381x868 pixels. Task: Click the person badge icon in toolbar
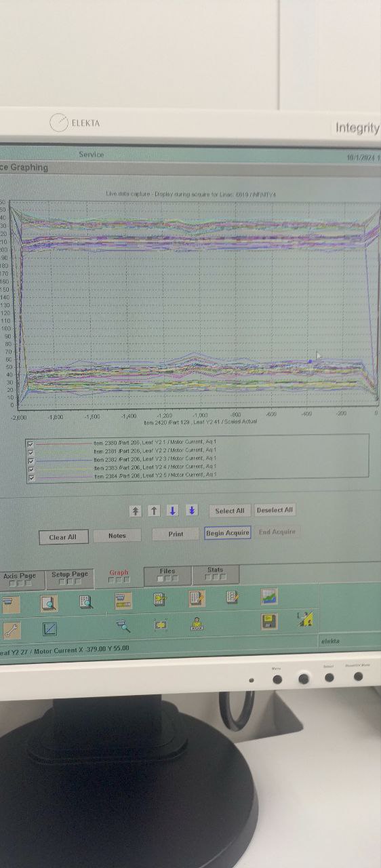(x=197, y=623)
